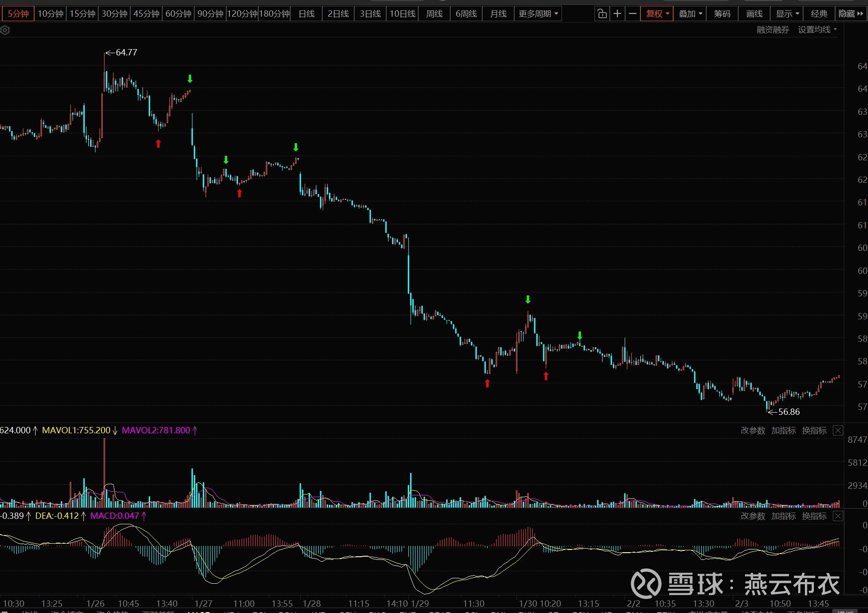
Task: Open chart settings gear icon
Action: click(5, 31)
